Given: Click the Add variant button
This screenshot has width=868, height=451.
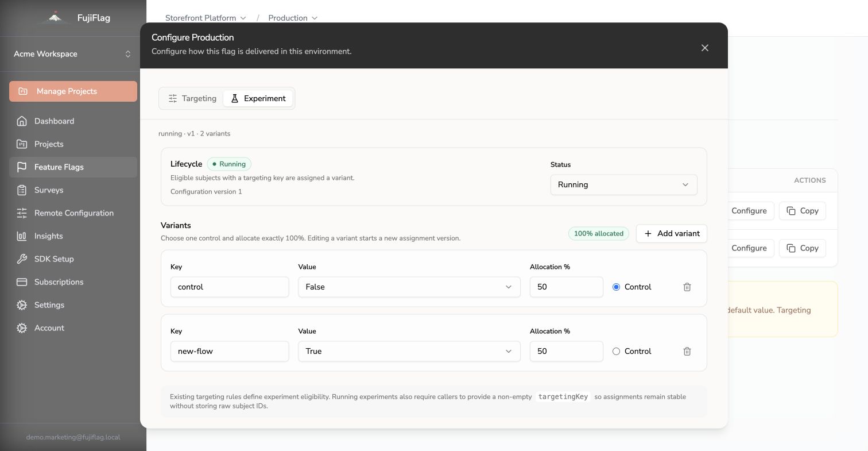Looking at the screenshot, I should (672, 233).
